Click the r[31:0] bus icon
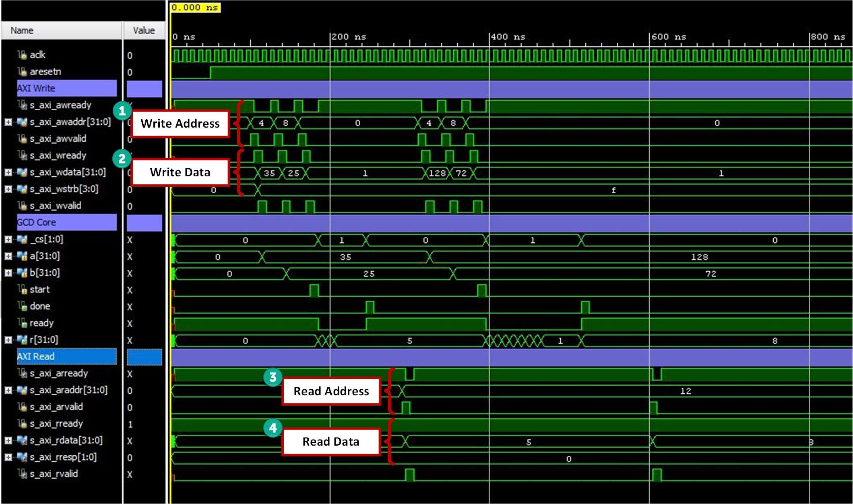 click(22, 340)
